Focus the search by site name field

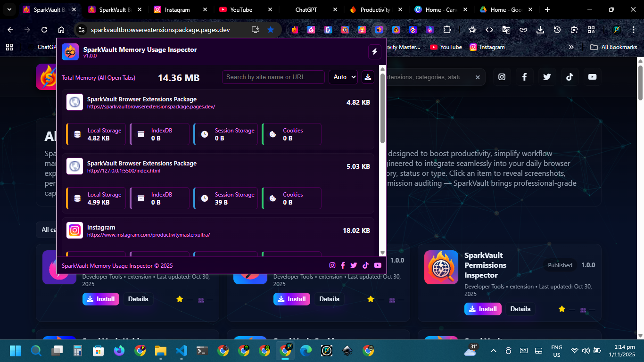click(x=273, y=77)
